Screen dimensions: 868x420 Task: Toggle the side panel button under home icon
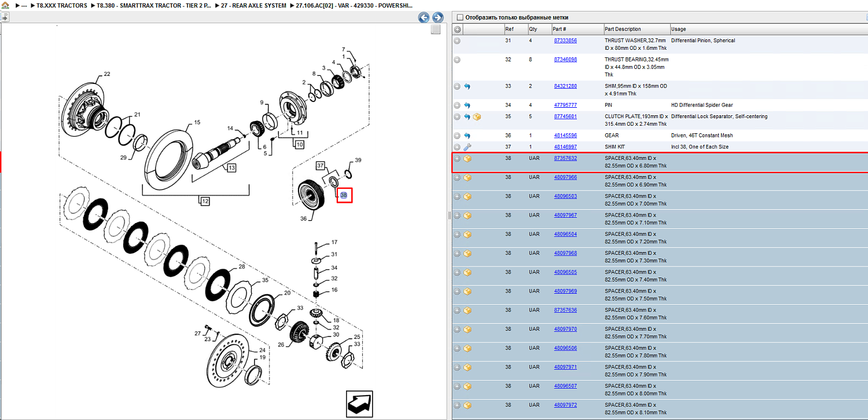pos(5,17)
